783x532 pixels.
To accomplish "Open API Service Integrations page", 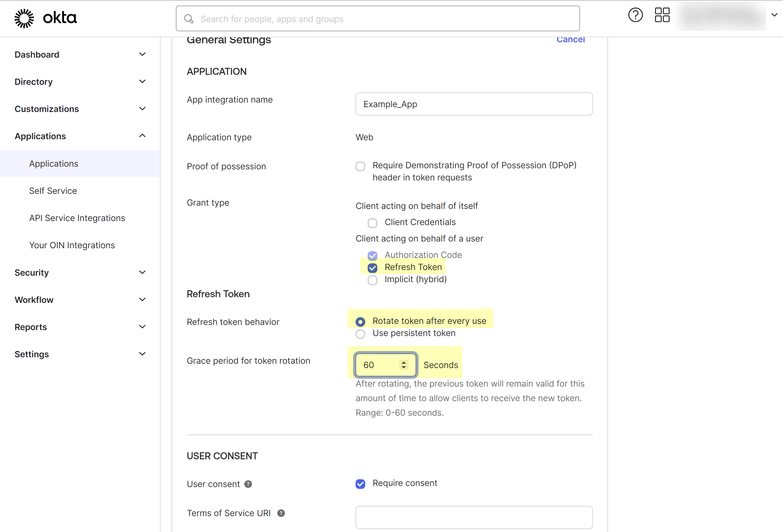I will [77, 218].
